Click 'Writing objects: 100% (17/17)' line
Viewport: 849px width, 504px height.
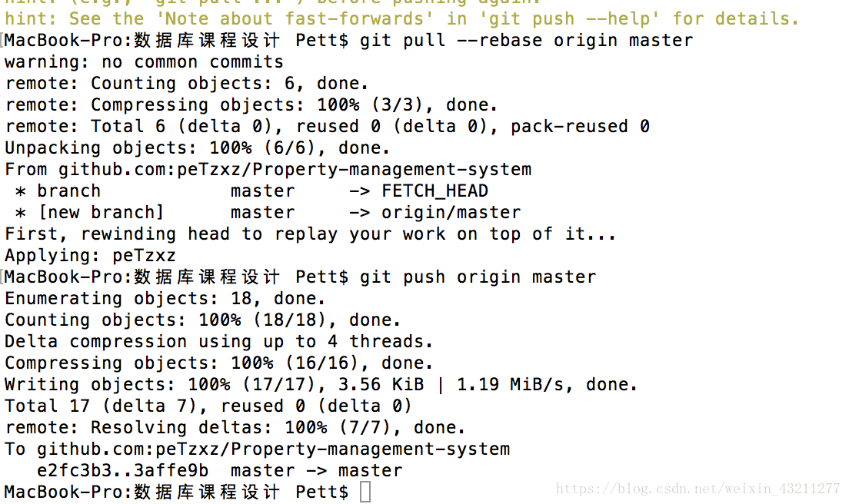[321, 384]
